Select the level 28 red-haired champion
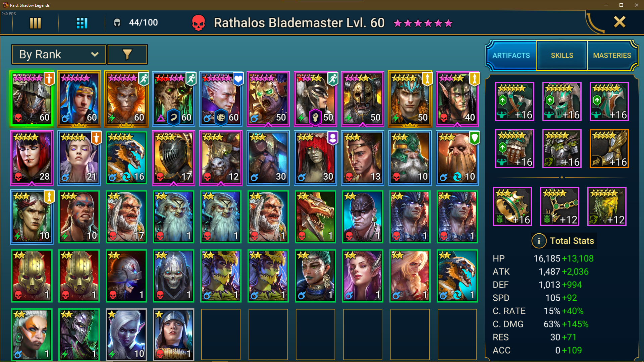This screenshot has height=362, width=644. [x=32, y=158]
